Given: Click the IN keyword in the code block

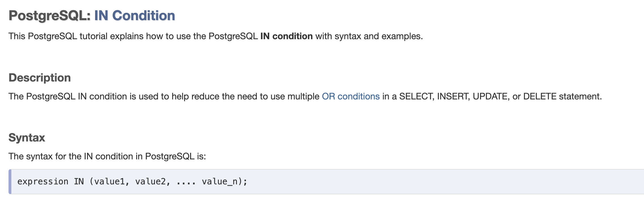Looking at the screenshot, I should (79, 182).
